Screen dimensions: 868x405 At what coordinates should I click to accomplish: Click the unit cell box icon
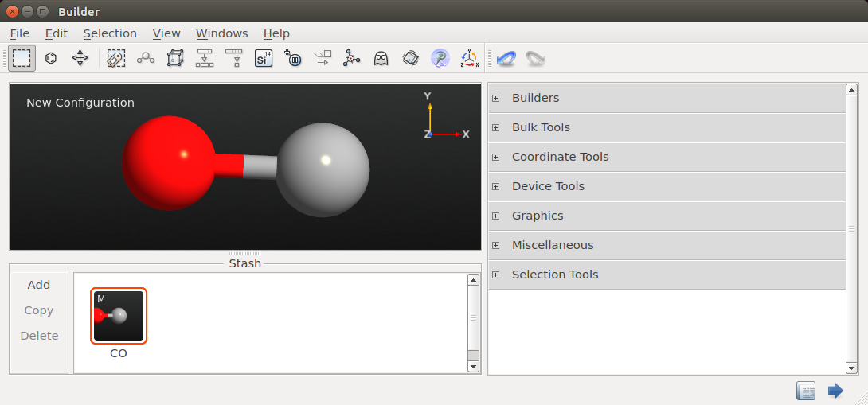pos(175,58)
